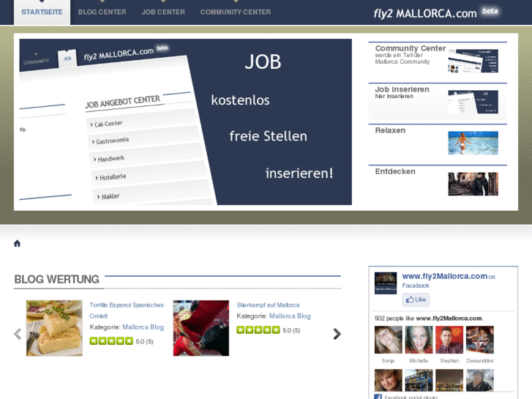Viewport: 532px width, 399px height.
Task: Open Zweiunddrei's Facebook profile photo
Action: pyautogui.click(x=480, y=340)
